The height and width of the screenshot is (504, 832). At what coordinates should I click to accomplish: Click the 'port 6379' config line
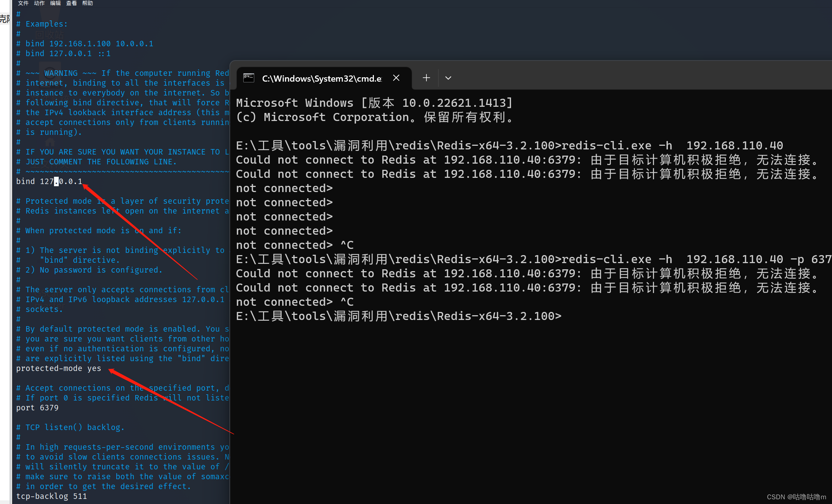[x=37, y=408]
